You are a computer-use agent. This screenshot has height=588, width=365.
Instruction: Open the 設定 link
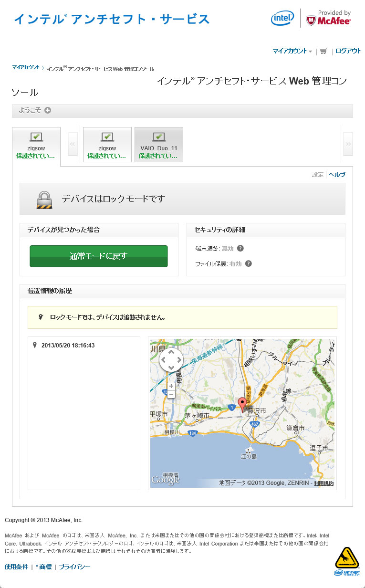click(318, 175)
